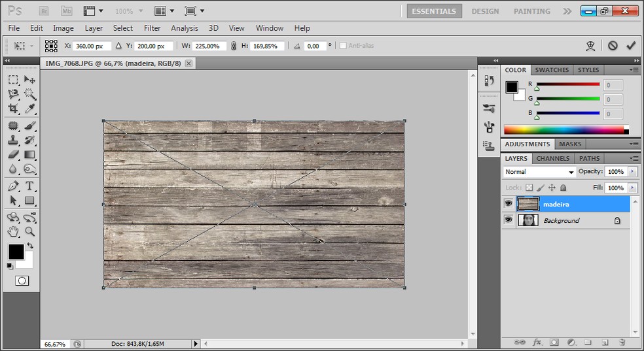Click the Essentials workspace button
Screen dimensions: 644x351
[x=434, y=11]
